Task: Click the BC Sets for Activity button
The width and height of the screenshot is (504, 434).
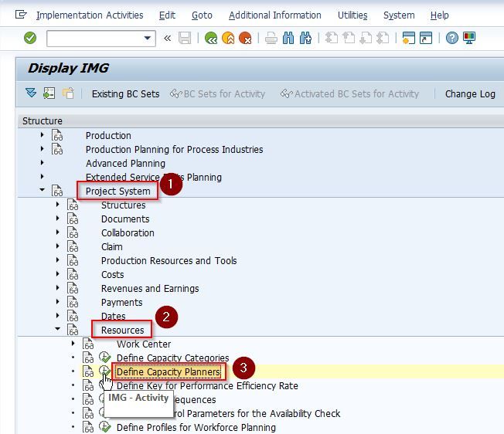Action: click(218, 93)
